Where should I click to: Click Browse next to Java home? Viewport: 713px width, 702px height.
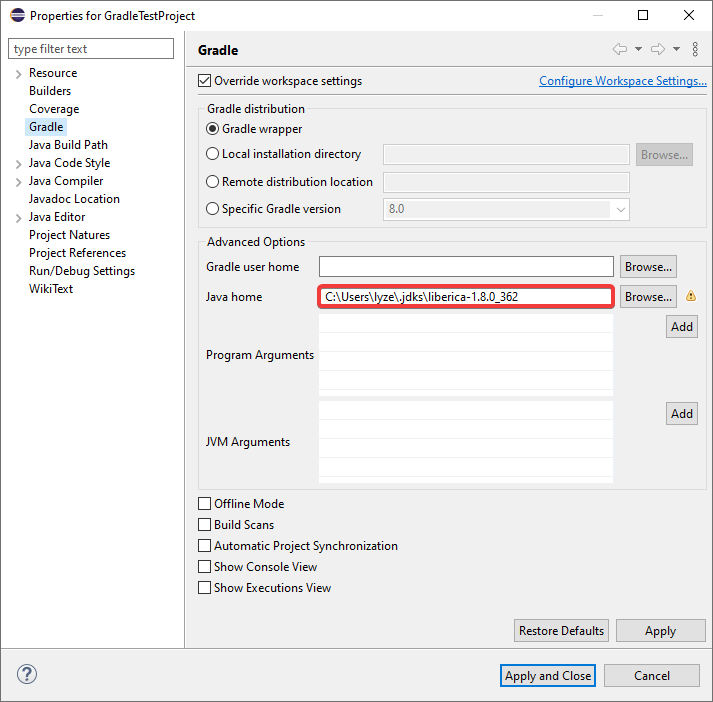(648, 296)
